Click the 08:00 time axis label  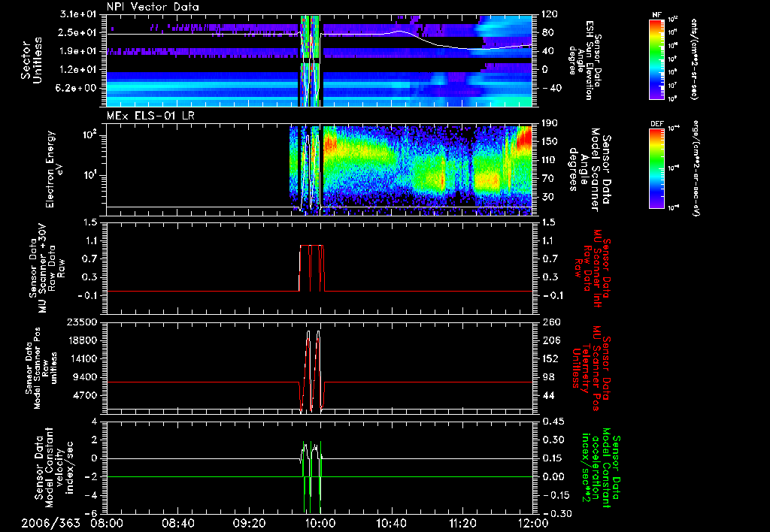[107, 521]
